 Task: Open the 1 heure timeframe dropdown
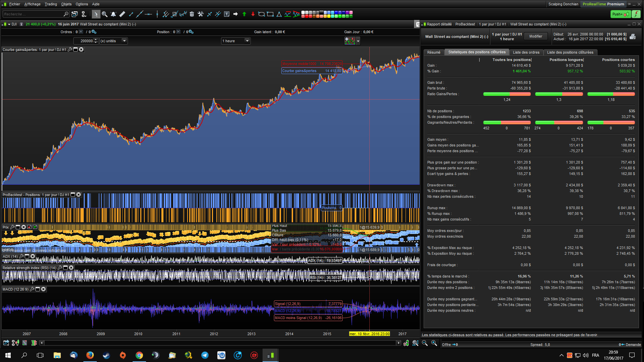pos(247,41)
